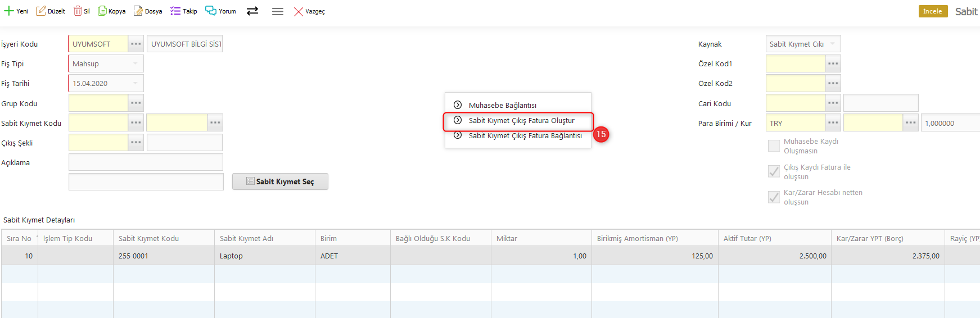The image size is (980, 318).
Task: Click the Yeni (new) plus icon
Action: coord(9,11)
